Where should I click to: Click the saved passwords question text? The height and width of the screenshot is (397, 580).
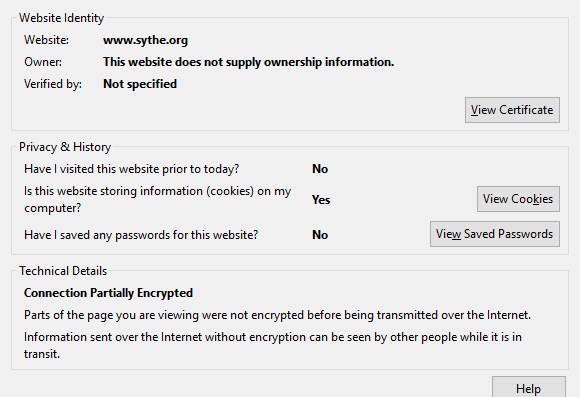pyautogui.click(x=141, y=235)
